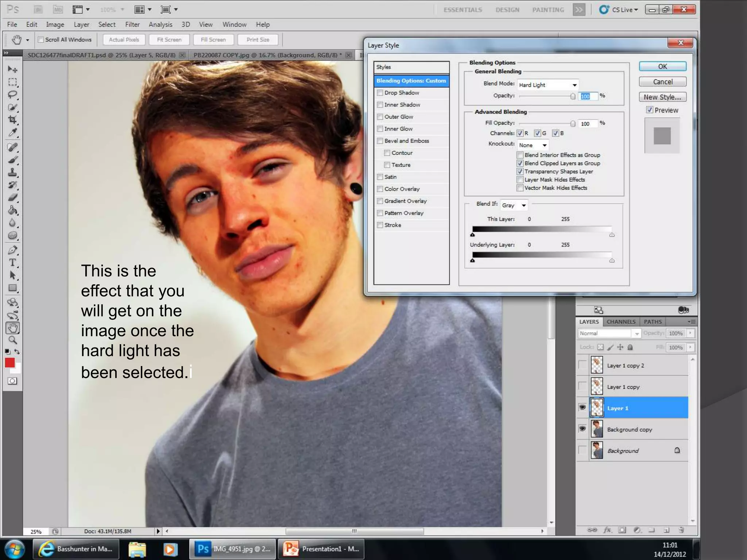Select the Rectangle shape tool
This screenshot has width=747, height=560.
(13, 288)
